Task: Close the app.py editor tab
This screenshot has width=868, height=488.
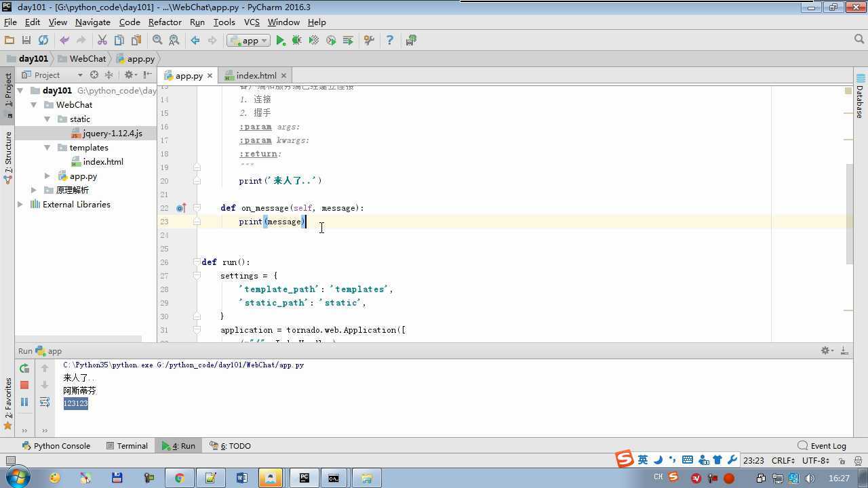Action: coord(210,76)
